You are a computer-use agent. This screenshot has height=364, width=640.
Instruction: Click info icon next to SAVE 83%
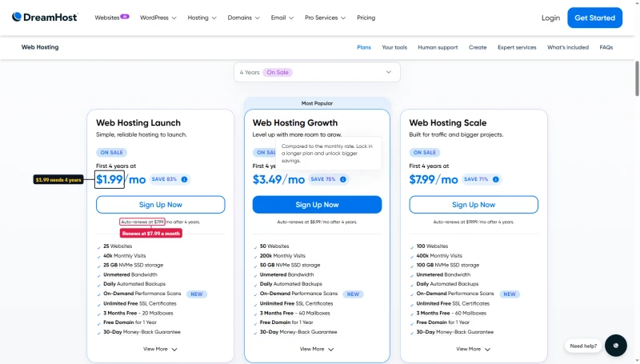[185, 179]
